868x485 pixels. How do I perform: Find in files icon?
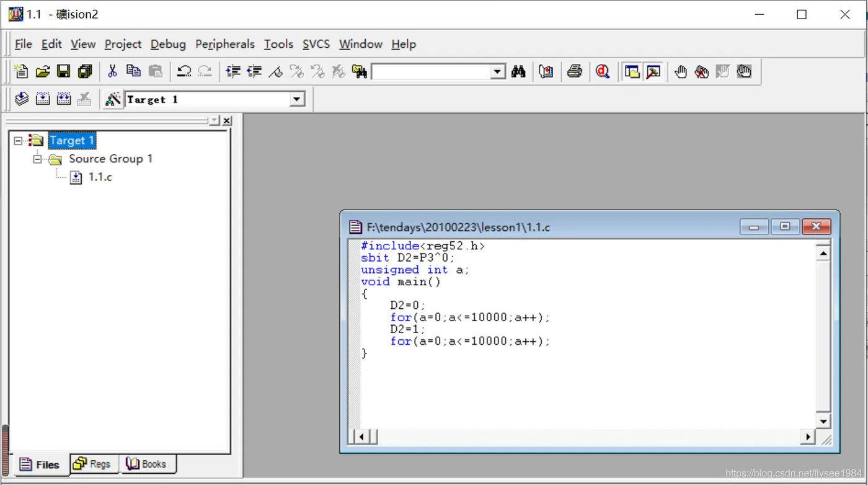[360, 71]
